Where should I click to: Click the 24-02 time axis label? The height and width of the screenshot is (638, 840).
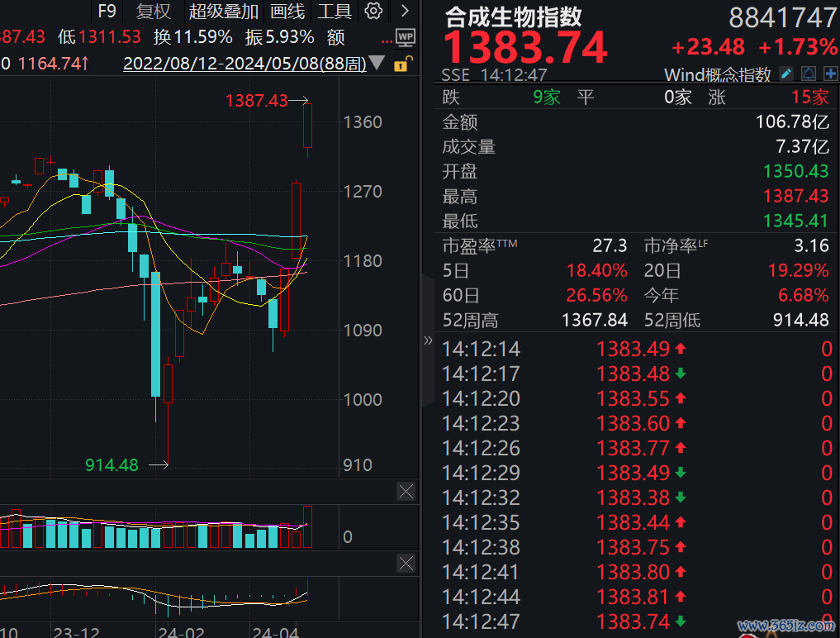pos(181,631)
